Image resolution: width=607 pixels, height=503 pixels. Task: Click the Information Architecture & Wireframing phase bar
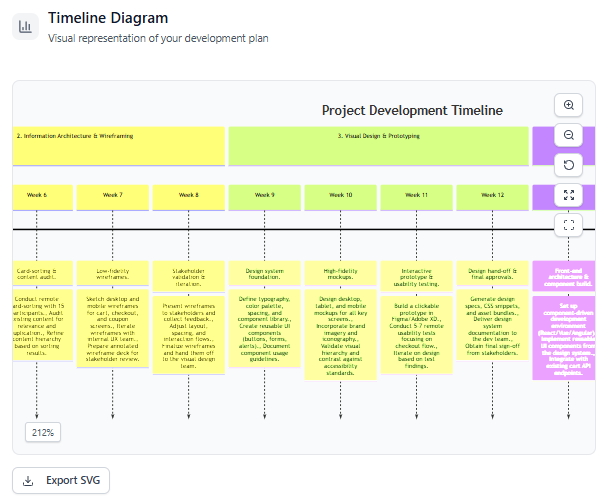[118, 146]
